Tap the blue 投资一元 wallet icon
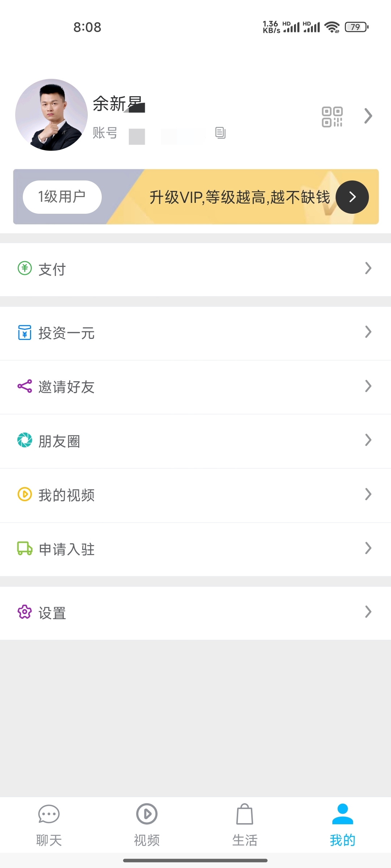391x868 pixels. [25, 332]
